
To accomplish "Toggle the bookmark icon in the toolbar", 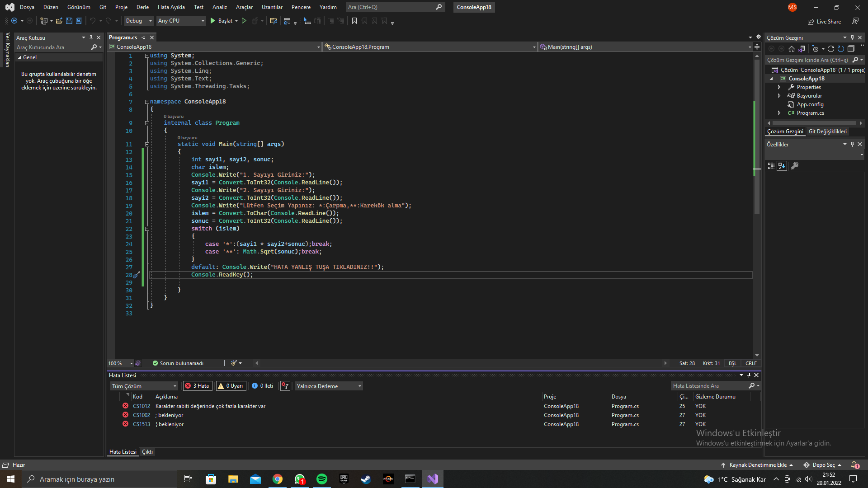I will pyautogui.click(x=354, y=21).
